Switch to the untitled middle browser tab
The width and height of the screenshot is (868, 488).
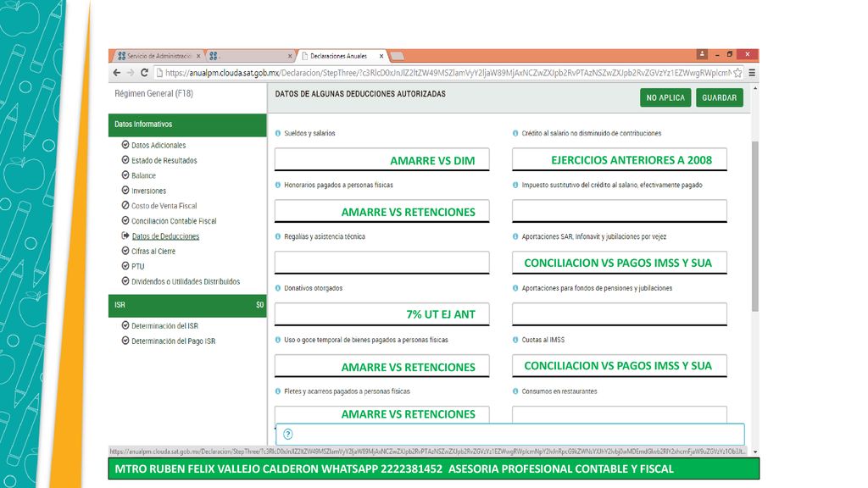(x=250, y=56)
